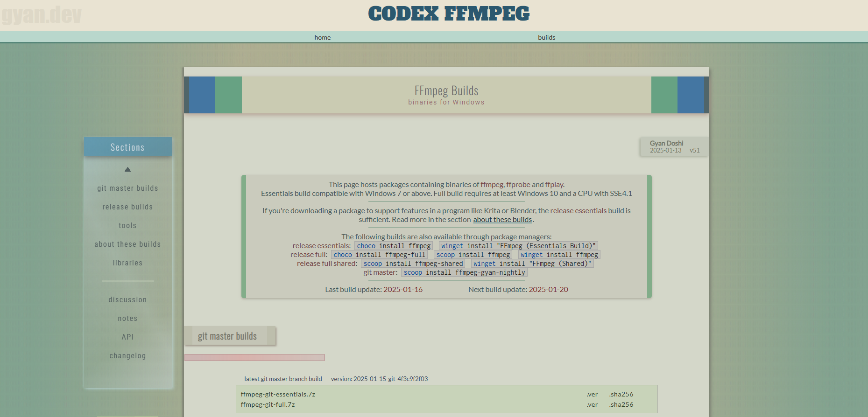Image resolution: width=868 pixels, height=417 pixels.
Task: Click Next build update date 2025-01-20
Action: click(548, 290)
